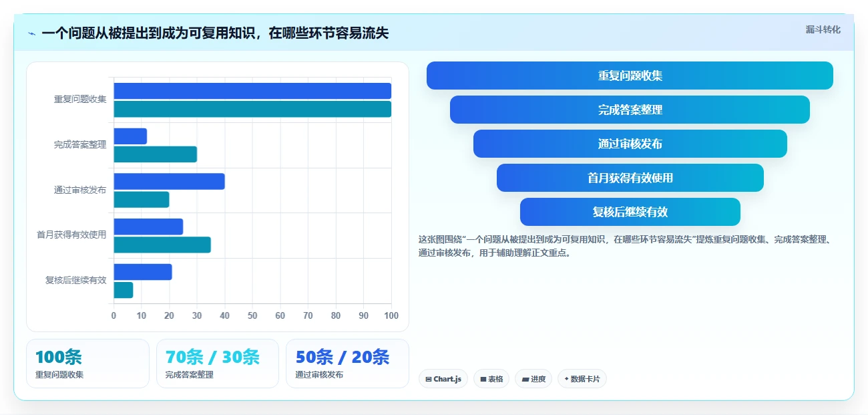
Task: Click the Chart.js chip
Action: [443, 379]
